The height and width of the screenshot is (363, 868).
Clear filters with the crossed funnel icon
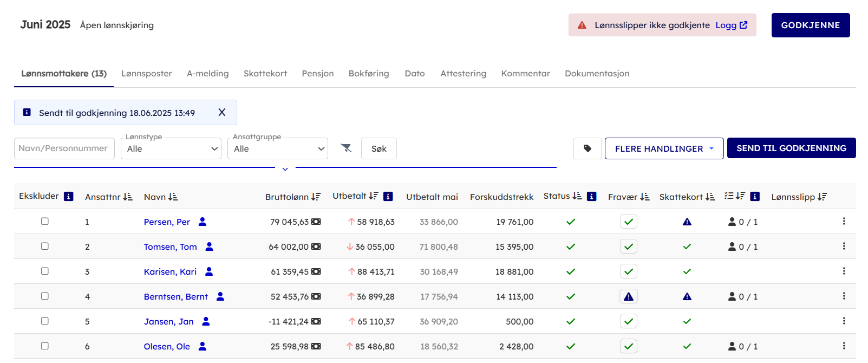tap(346, 148)
